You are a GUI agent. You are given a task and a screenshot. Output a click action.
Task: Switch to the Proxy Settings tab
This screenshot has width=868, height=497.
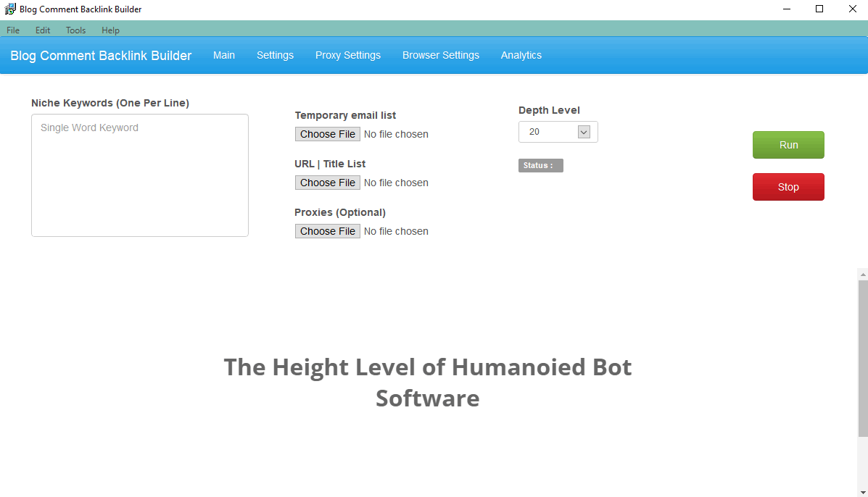pyautogui.click(x=347, y=55)
